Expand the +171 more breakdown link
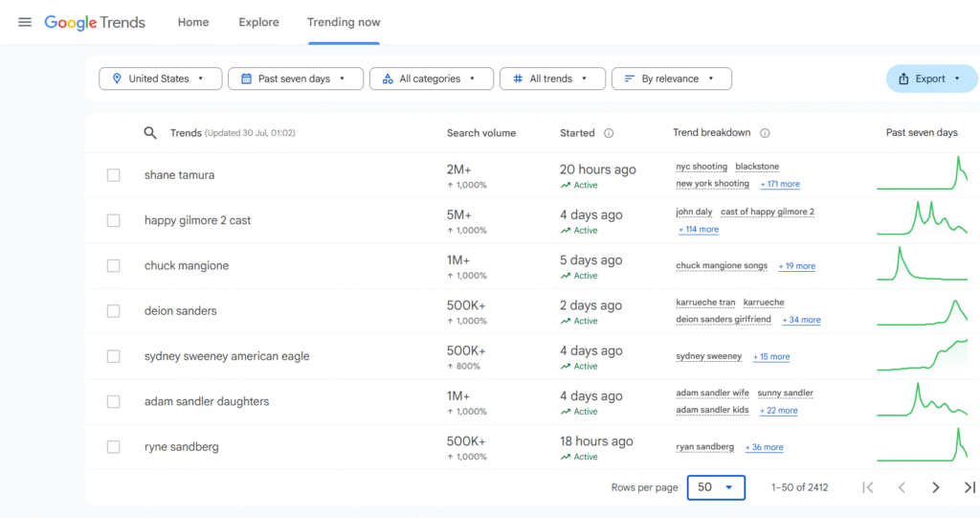 pyautogui.click(x=780, y=184)
